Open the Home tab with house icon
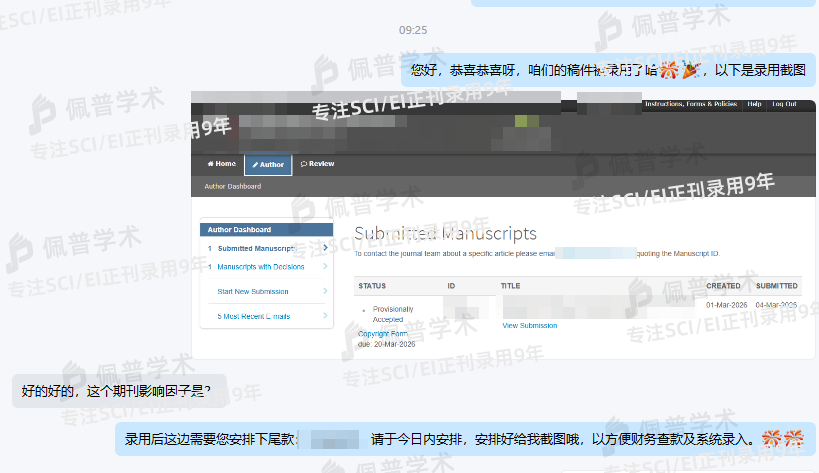This screenshot has height=473, width=819. 221,164
